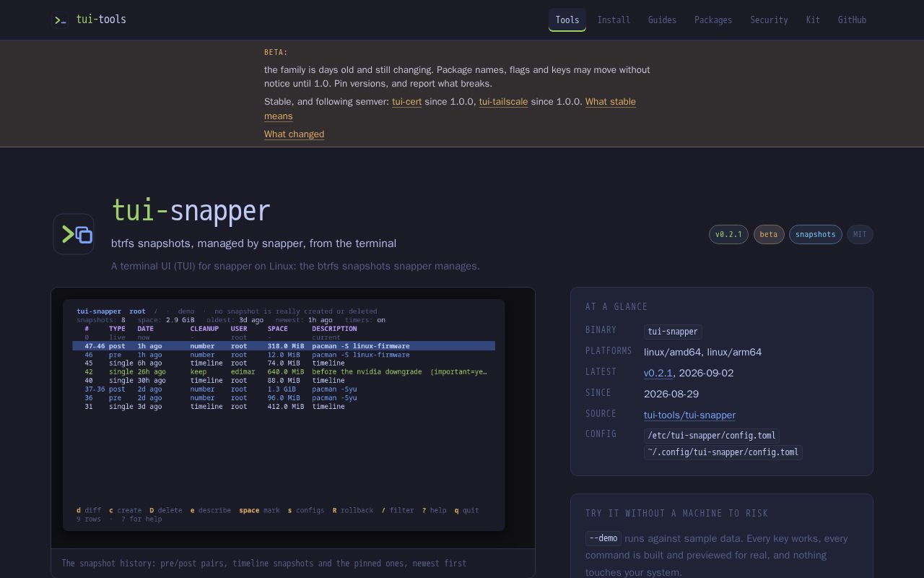This screenshot has width=924, height=578.
Task: Click the "TRY IT WITHOUT A MACHINE TO RISK" heading
Action: [676, 513]
